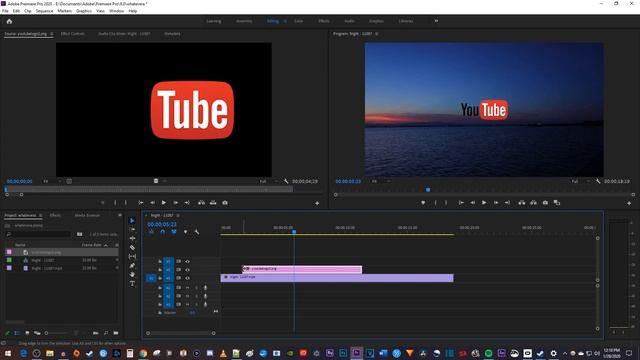Image resolution: width=640 pixels, height=360 pixels.
Task: Switch to Effect Controls tab
Action: pos(73,34)
